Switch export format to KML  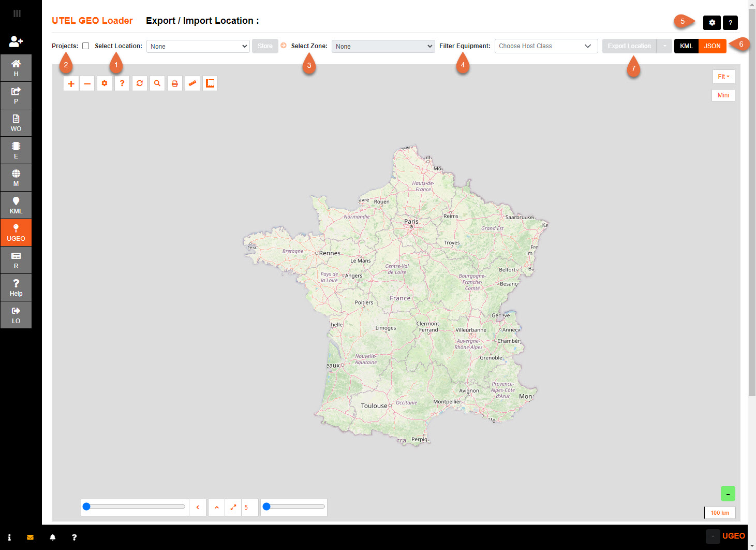(686, 46)
